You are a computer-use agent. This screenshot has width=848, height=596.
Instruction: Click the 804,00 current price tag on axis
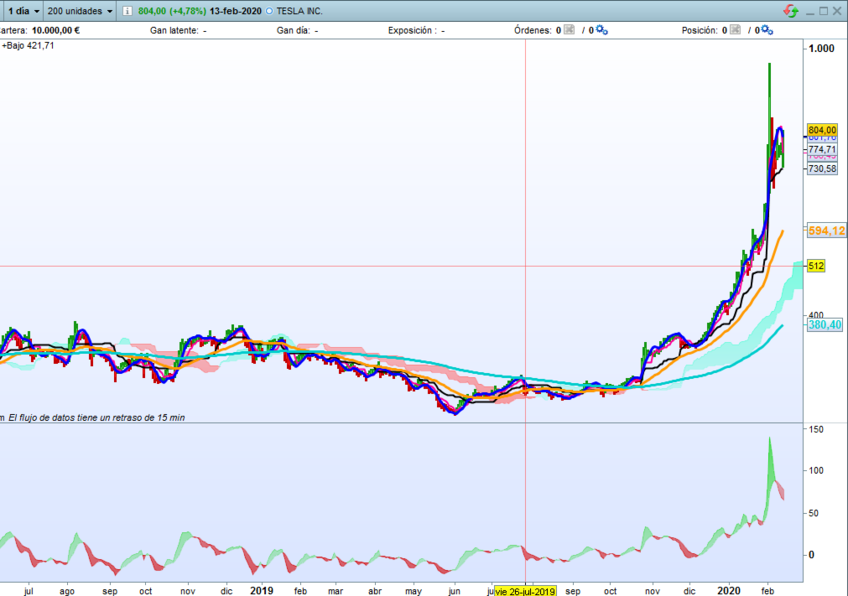tap(822, 130)
